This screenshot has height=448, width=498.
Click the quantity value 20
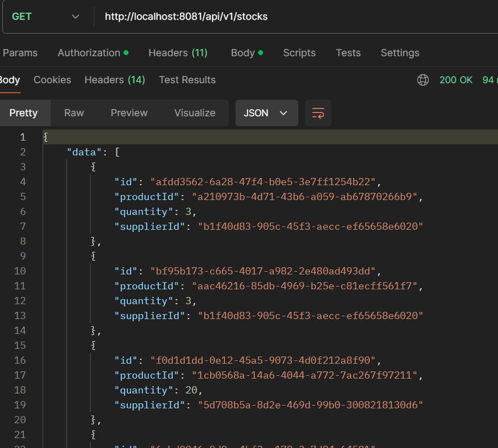[191, 390]
